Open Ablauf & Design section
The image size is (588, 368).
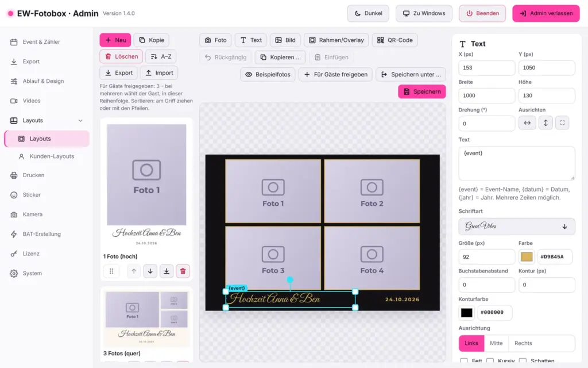click(47, 81)
